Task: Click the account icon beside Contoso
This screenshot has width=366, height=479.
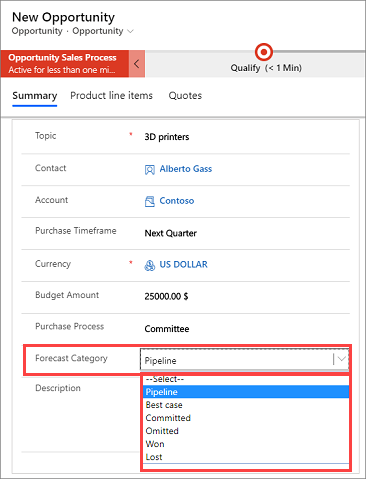Action: tap(150, 201)
